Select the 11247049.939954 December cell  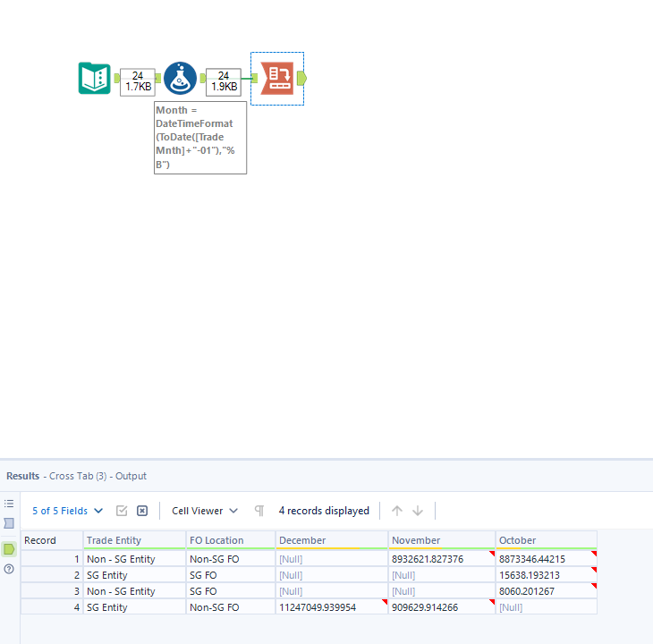(x=332, y=607)
